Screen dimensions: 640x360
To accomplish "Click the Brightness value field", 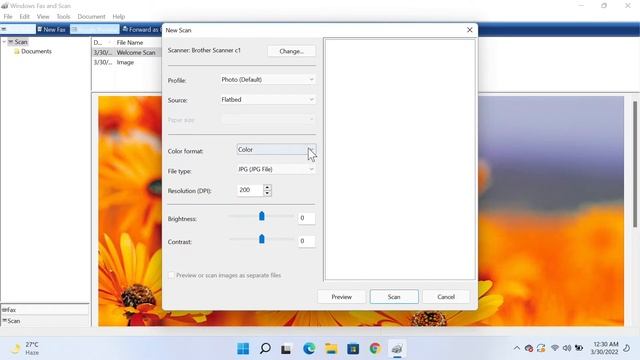I will (x=306, y=218).
